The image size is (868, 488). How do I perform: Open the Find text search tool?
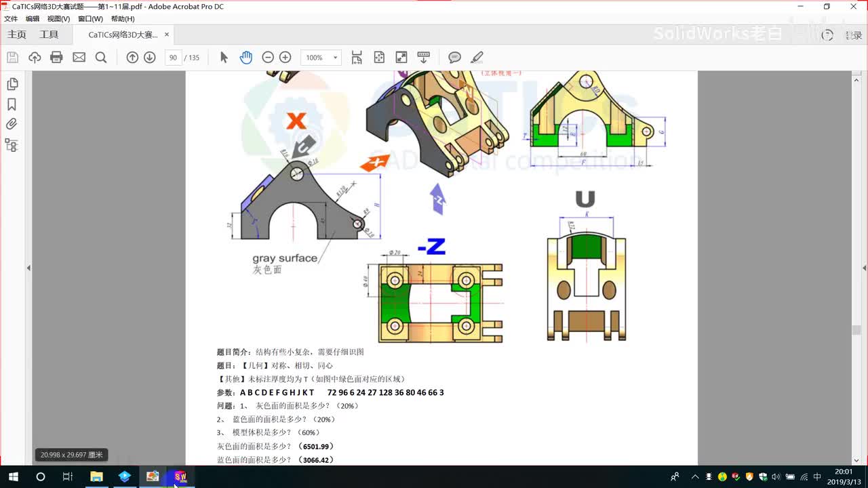click(101, 58)
